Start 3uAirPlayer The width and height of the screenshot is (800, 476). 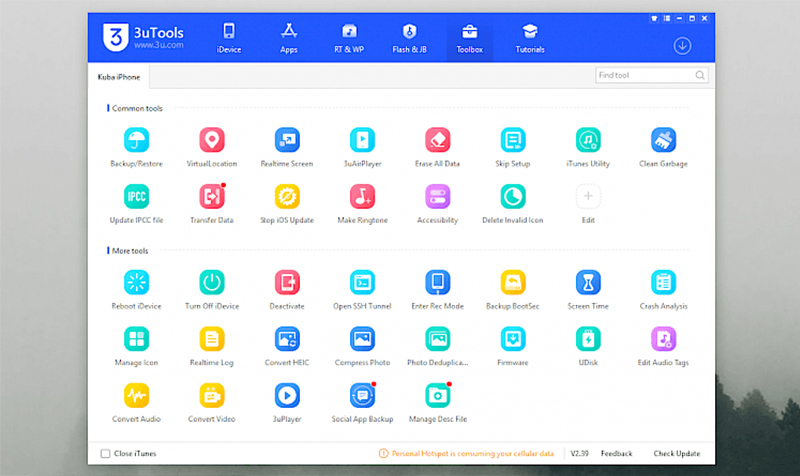coord(362,140)
